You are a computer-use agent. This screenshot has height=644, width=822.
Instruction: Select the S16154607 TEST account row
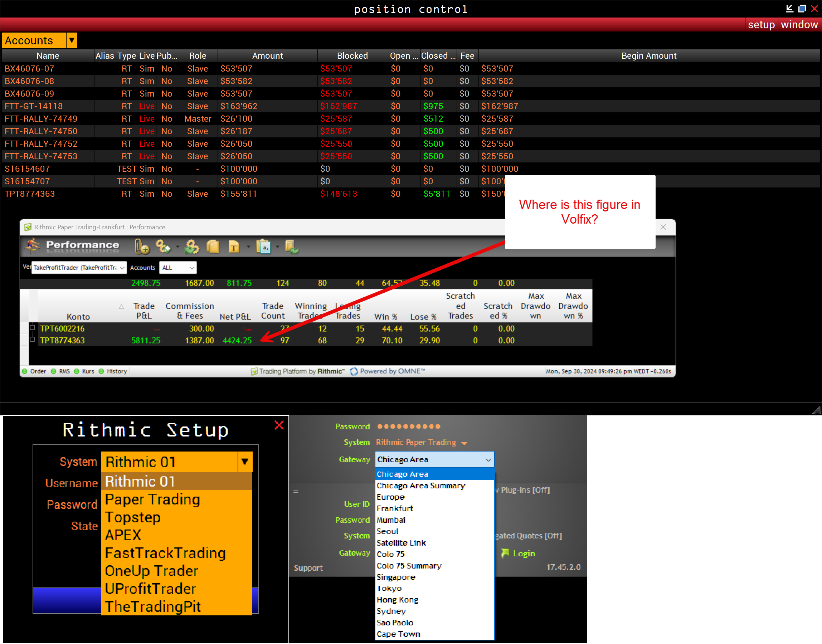coord(410,169)
